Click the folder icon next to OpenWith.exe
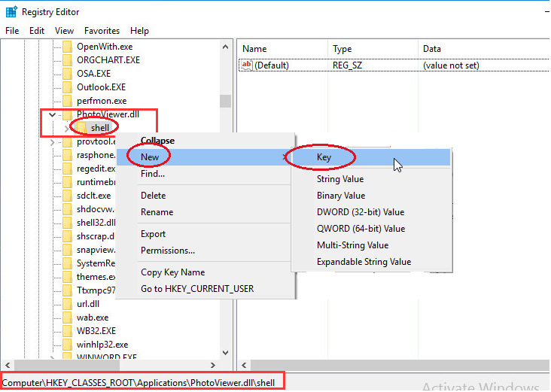551x392 pixels. [68, 47]
